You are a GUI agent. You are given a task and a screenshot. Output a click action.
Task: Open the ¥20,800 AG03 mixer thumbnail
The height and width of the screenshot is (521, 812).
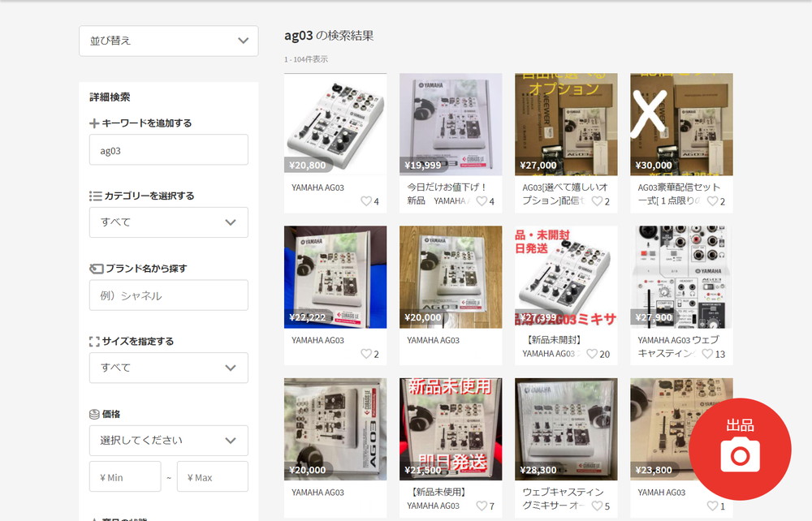335,124
